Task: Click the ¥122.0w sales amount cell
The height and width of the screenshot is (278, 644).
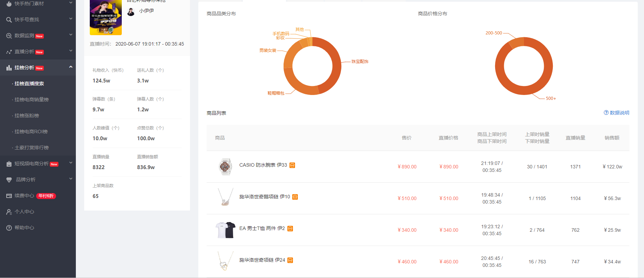Action: pos(612,167)
